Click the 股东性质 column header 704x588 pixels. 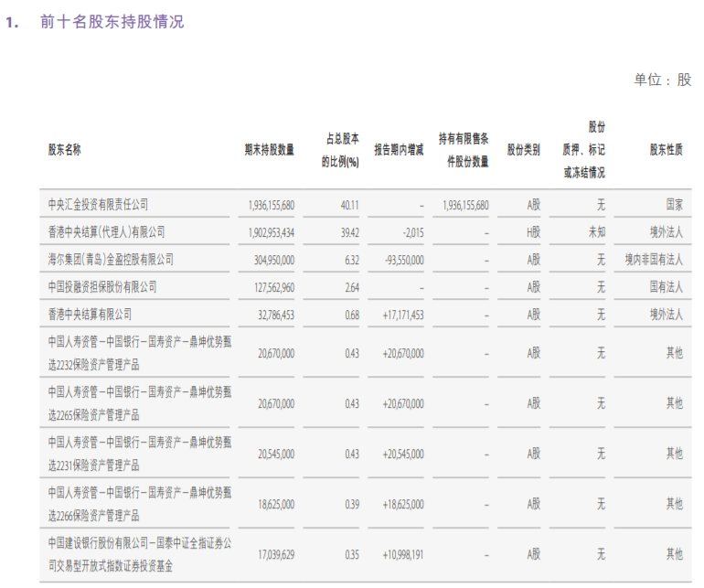[666, 150]
